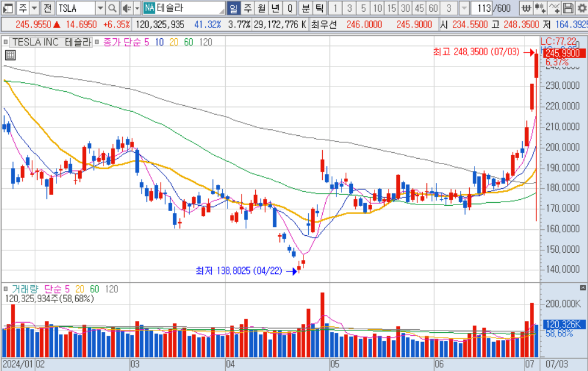Click the price 245.9550 in quote bar

click(x=34, y=25)
